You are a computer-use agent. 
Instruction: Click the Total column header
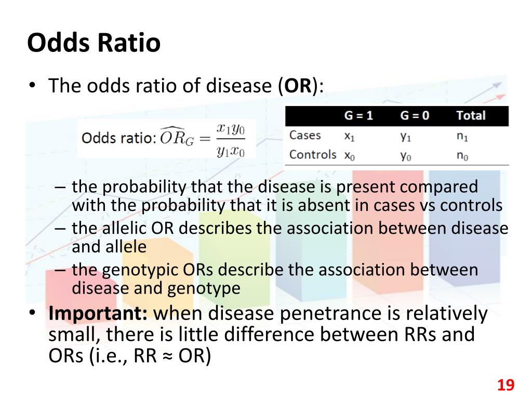(x=471, y=116)
